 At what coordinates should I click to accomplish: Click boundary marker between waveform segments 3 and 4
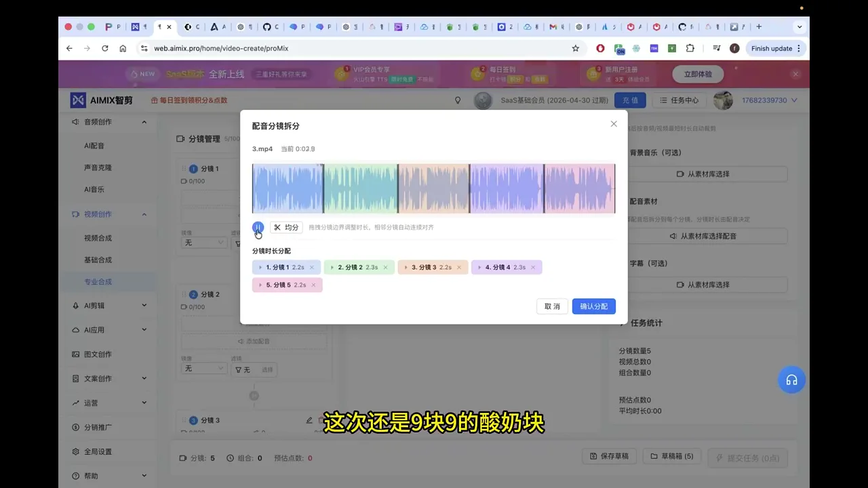pos(471,188)
